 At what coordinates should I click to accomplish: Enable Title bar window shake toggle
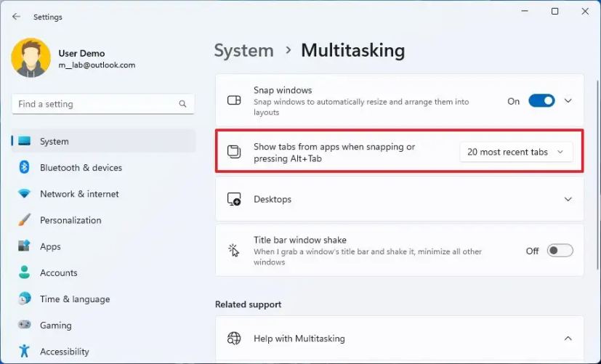[560, 251]
